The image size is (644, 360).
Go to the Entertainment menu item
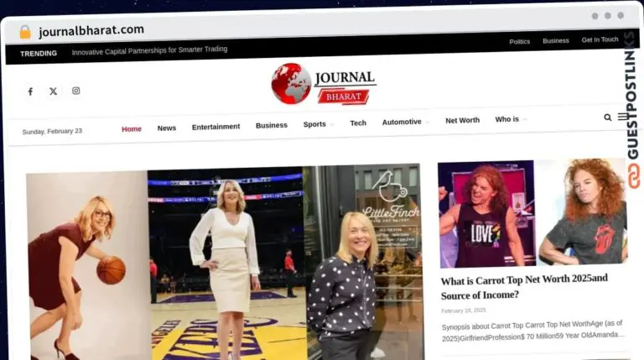click(x=216, y=127)
